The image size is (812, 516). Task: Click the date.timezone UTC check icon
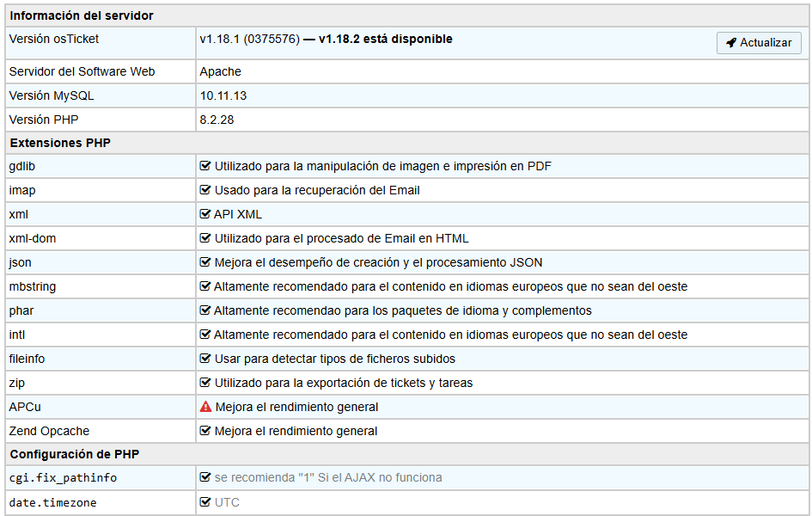(x=205, y=502)
